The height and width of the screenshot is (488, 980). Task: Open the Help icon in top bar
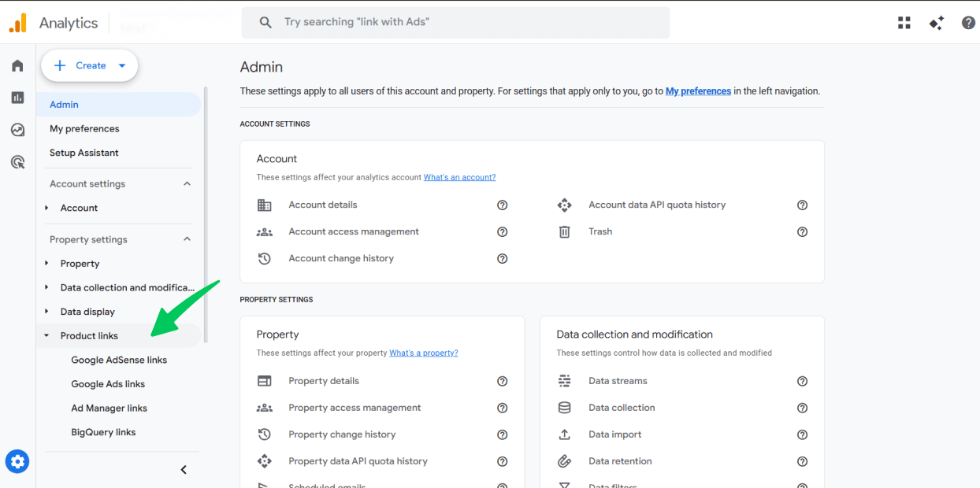click(968, 23)
